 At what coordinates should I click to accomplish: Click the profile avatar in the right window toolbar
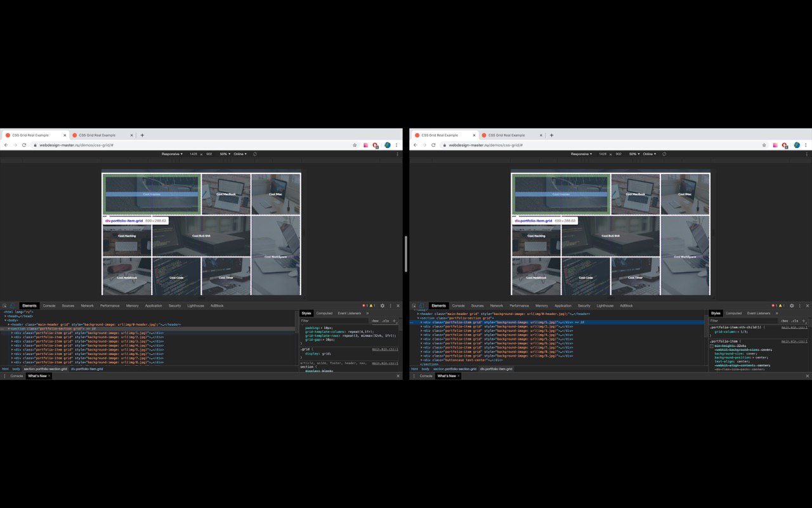pyautogui.click(x=796, y=145)
